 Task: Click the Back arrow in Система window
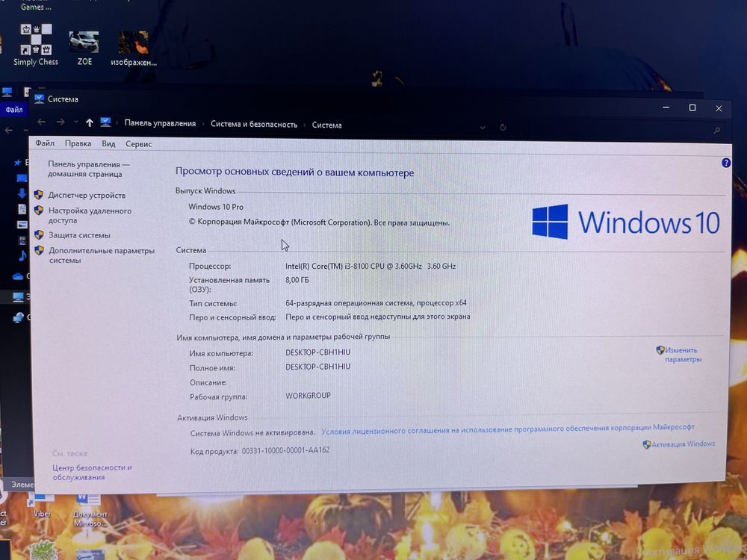point(41,122)
